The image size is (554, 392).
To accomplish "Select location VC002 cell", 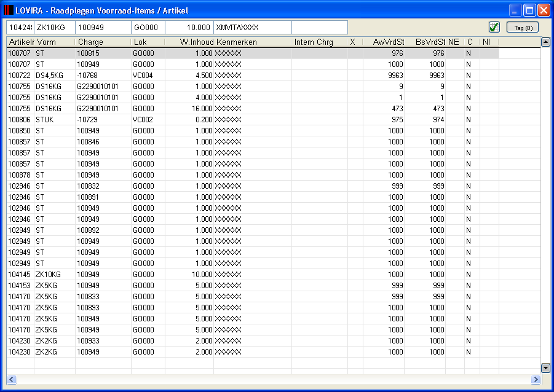I will (148, 120).
